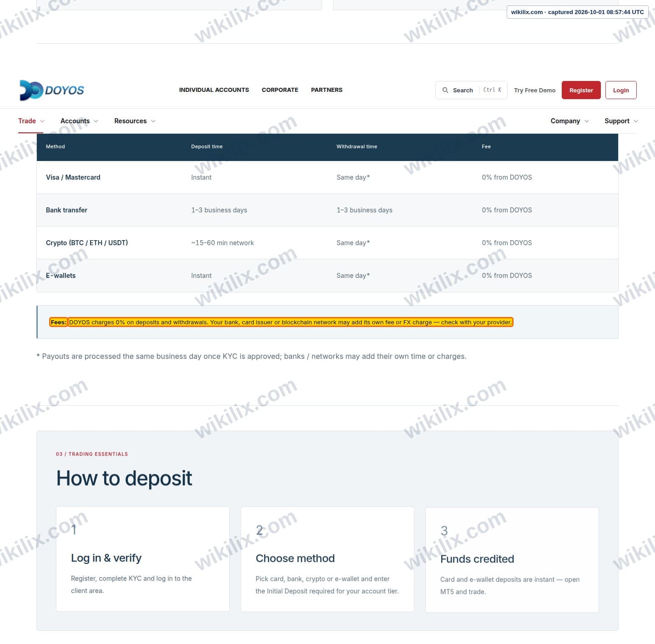Click the Ctrl K shortcut hint
The image size is (655, 644).
coord(492,90)
